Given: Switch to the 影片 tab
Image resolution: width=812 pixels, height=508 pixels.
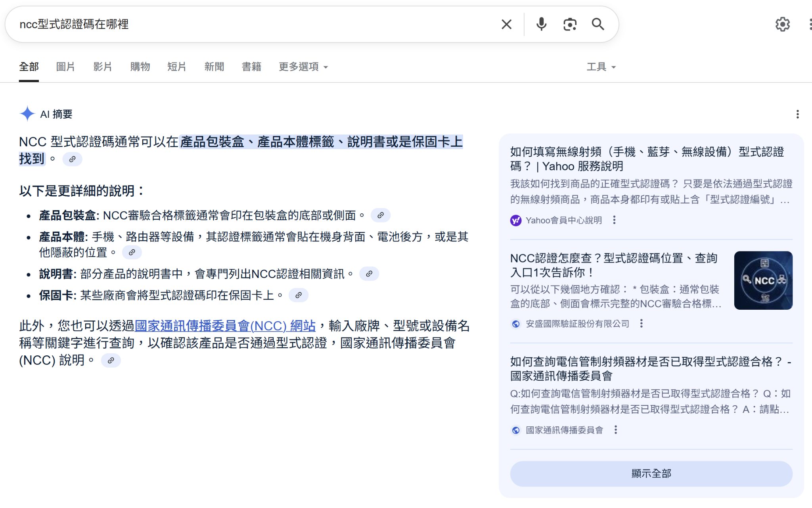Looking at the screenshot, I should pos(103,67).
